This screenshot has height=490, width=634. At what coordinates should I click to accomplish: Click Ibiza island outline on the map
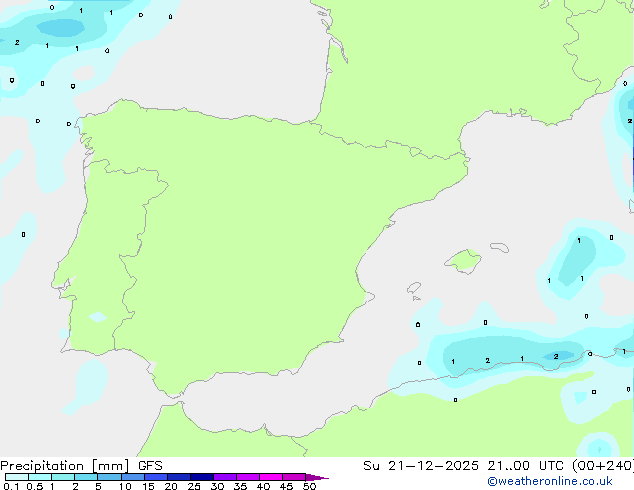coord(414,288)
